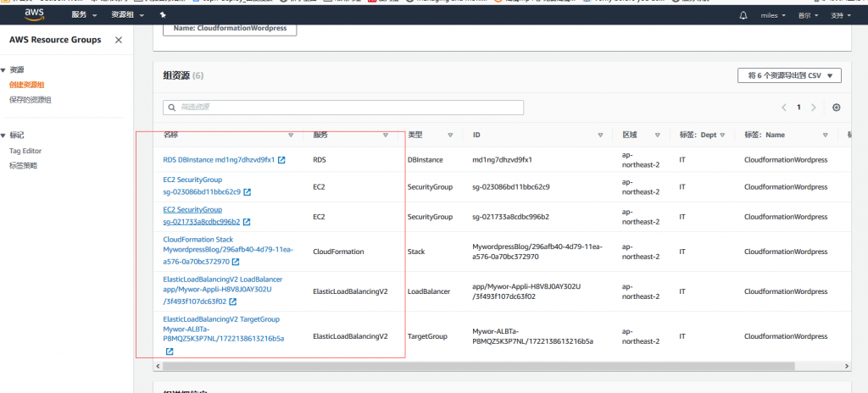Open the notifications bell
The height and width of the screenshot is (393, 868).
[743, 15]
